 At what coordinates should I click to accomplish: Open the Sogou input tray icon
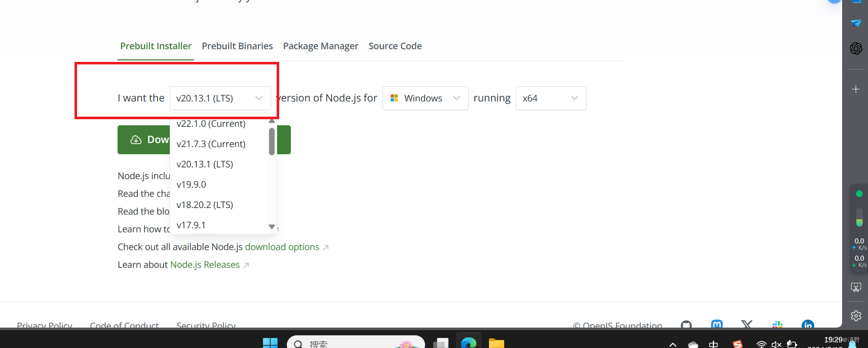[738, 344]
